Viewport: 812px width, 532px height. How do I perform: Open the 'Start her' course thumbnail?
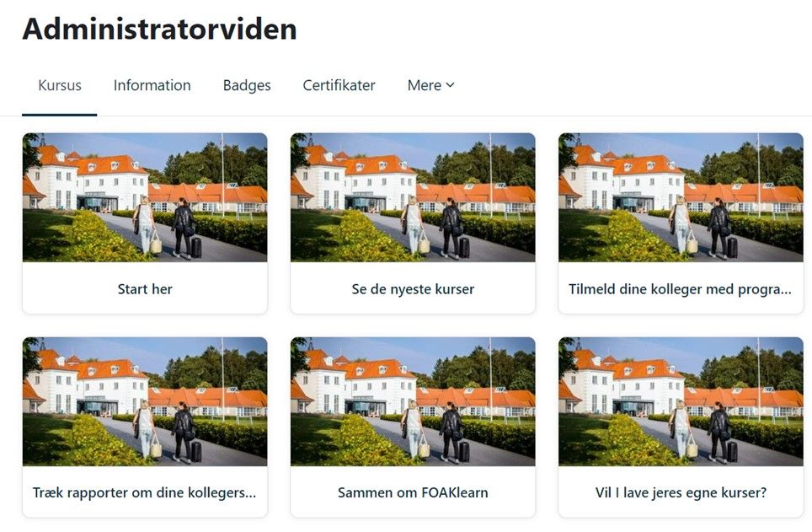point(145,197)
